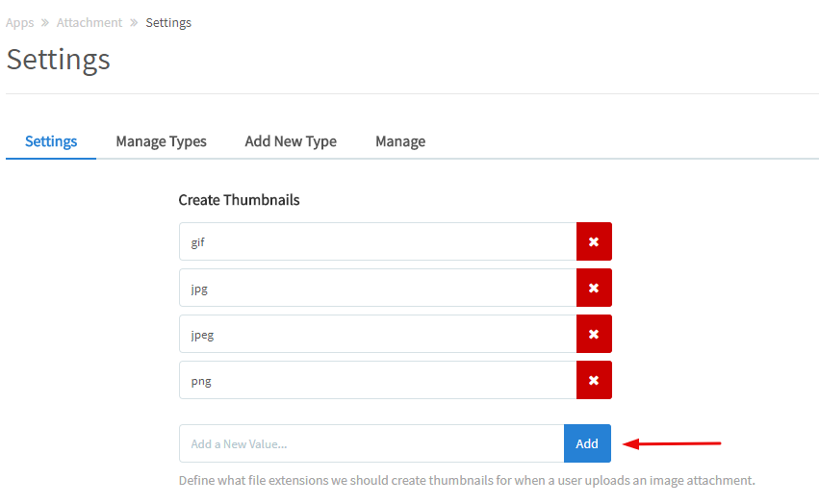
Task: Remove the gif extension entry
Action: point(594,241)
